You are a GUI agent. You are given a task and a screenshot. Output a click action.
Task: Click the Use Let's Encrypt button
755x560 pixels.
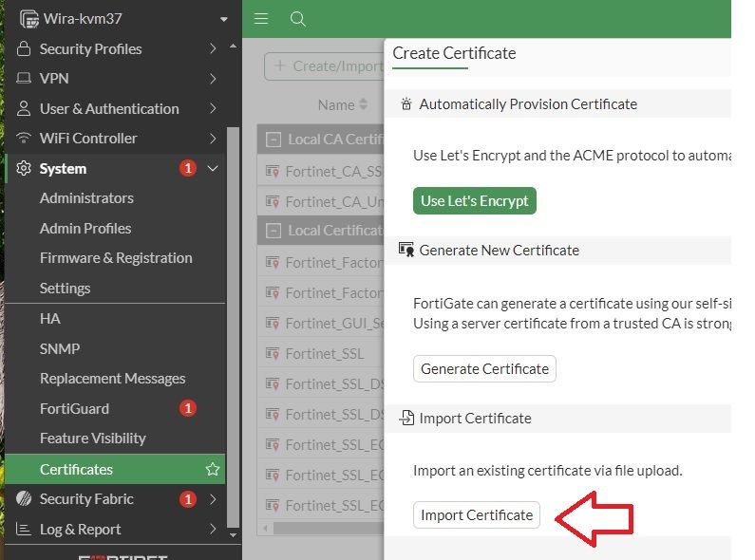click(475, 201)
